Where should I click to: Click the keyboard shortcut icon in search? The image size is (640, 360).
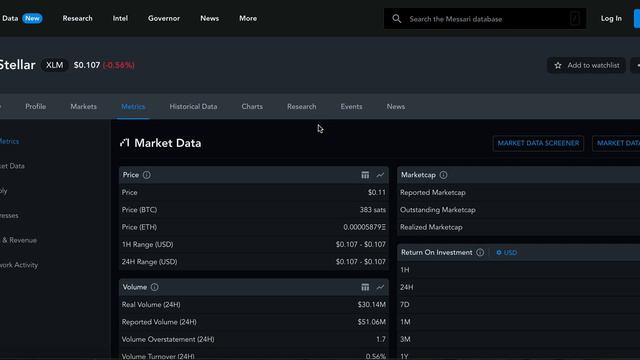[575, 18]
